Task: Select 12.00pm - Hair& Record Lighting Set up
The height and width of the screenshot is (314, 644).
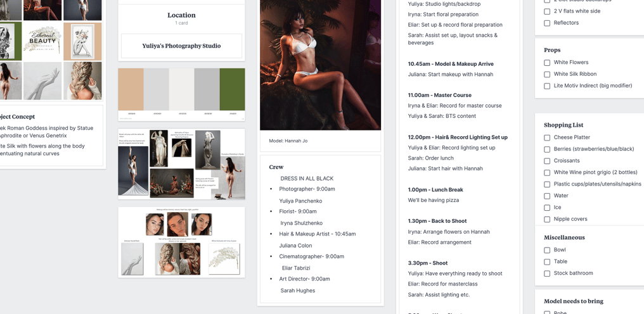Action: pos(458,137)
